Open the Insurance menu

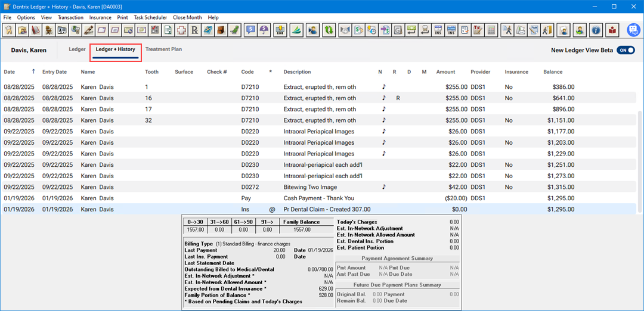pyautogui.click(x=100, y=18)
